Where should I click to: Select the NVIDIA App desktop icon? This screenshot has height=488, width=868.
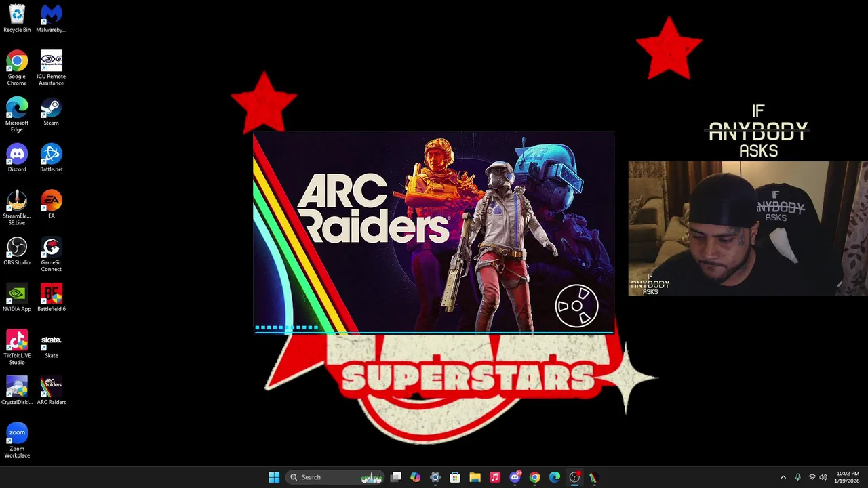(17, 298)
